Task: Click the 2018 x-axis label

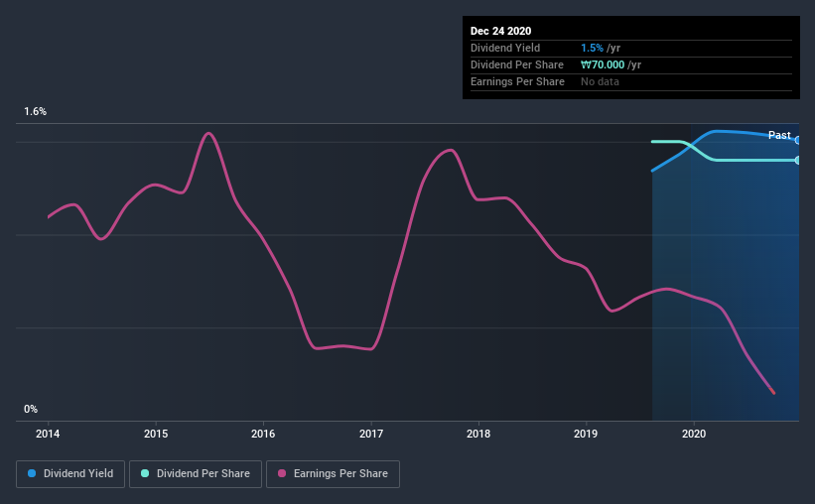Action: point(478,434)
